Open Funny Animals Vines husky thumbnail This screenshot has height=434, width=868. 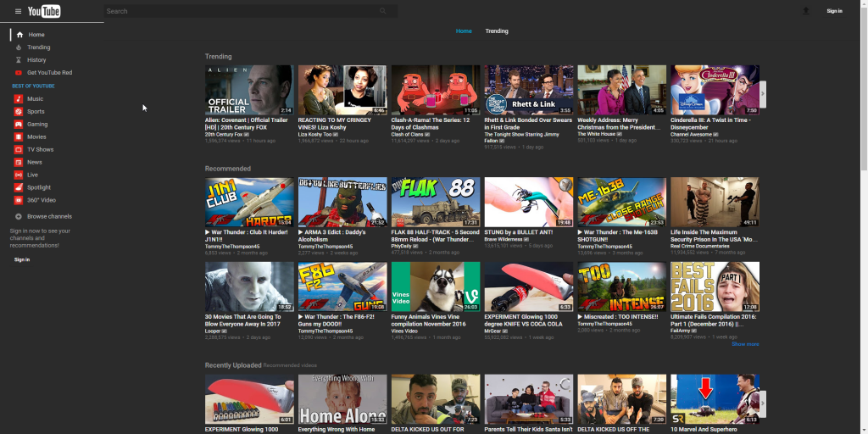tap(436, 287)
